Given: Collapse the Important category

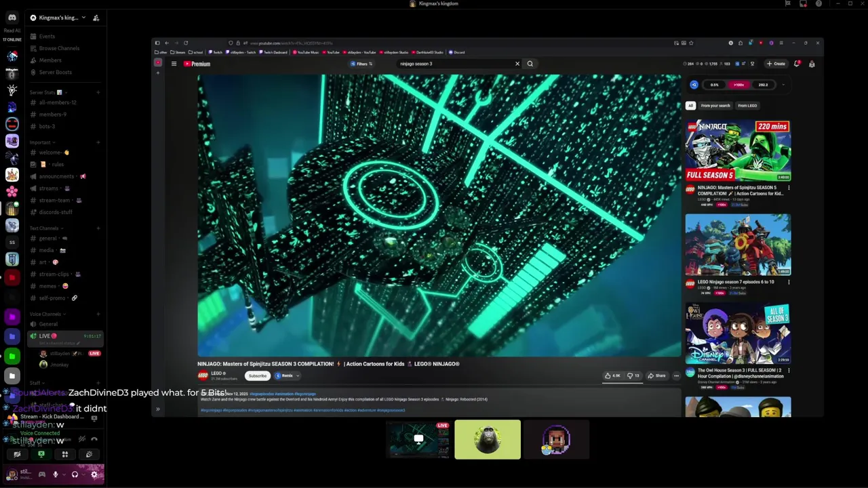Looking at the screenshot, I should (41, 142).
